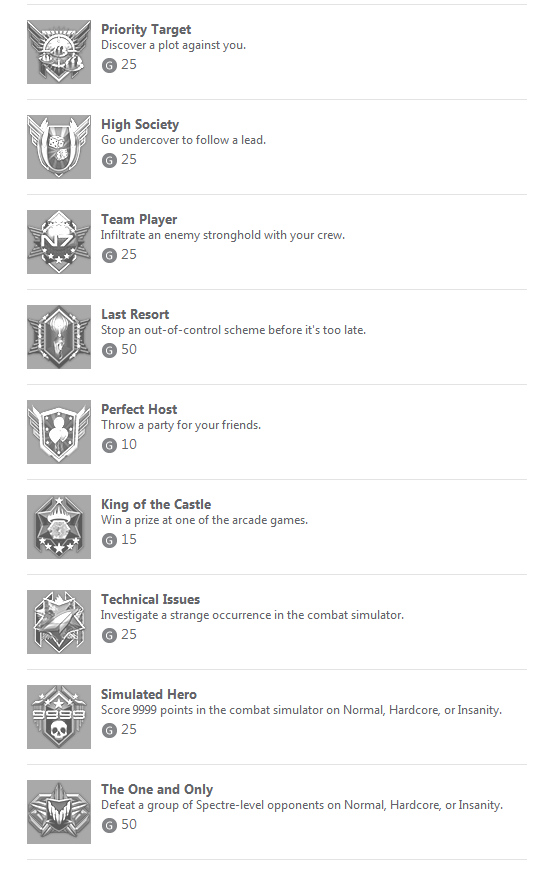552x875 pixels.
Task: Select The One and Only badge icon
Action: click(x=59, y=811)
